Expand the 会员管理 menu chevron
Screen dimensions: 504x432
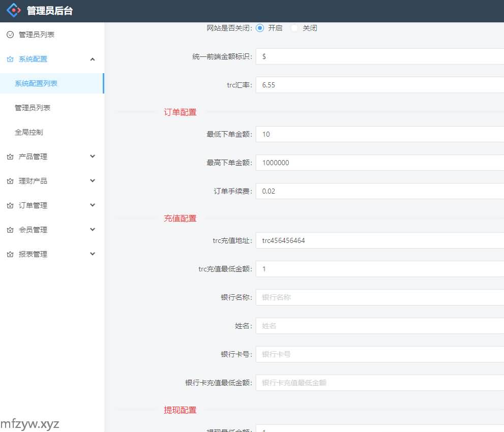click(x=92, y=230)
